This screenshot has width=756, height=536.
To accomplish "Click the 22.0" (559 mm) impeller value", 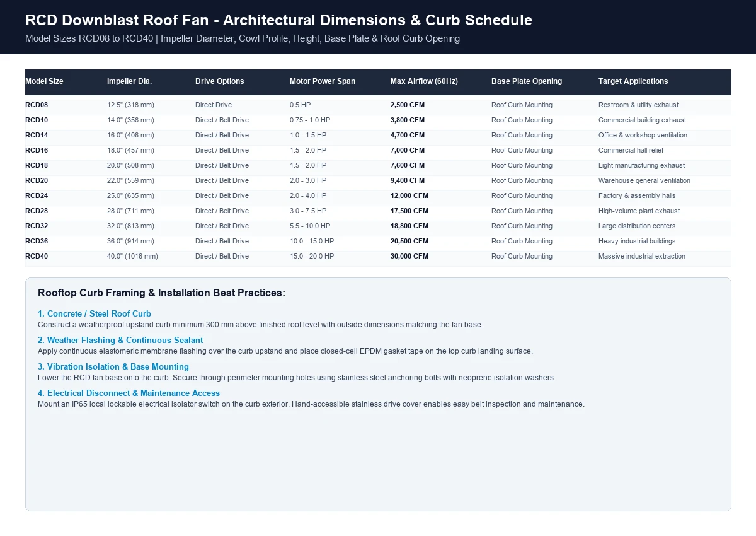I will click(130, 180).
